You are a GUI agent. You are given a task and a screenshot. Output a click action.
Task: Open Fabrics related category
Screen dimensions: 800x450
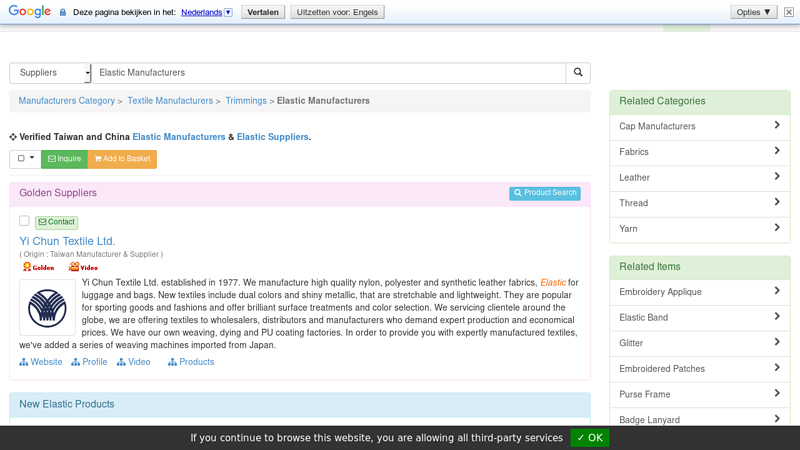(699, 152)
